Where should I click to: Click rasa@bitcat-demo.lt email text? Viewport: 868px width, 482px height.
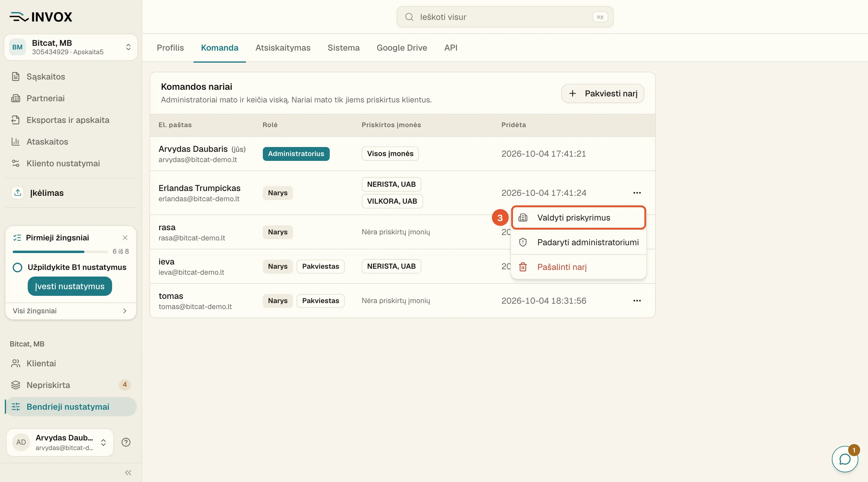click(192, 238)
